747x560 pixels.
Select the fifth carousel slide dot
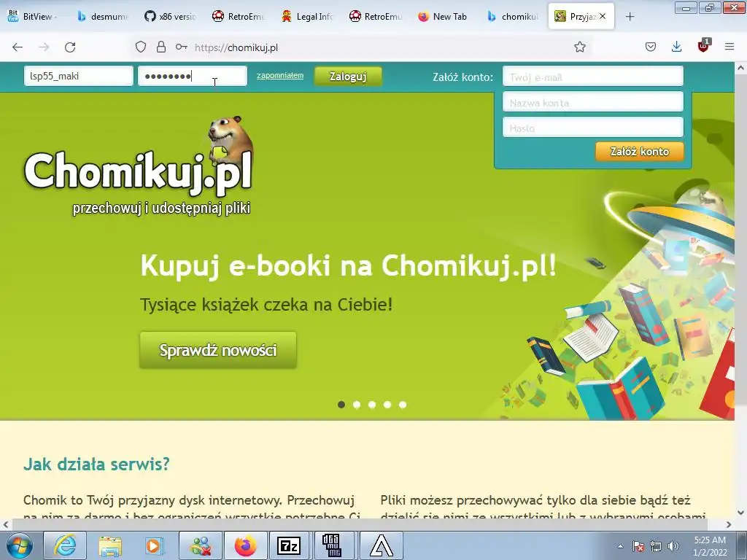[x=403, y=405]
